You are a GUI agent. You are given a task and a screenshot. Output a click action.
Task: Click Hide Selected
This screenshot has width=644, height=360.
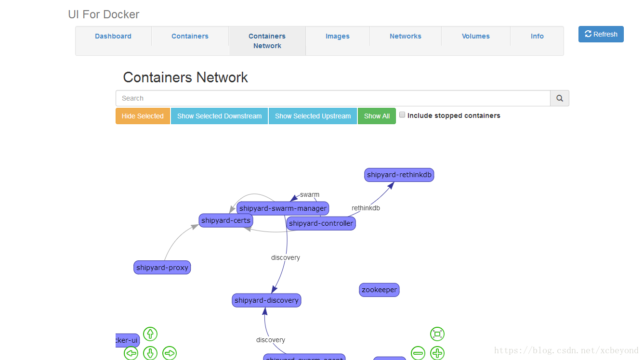(143, 116)
